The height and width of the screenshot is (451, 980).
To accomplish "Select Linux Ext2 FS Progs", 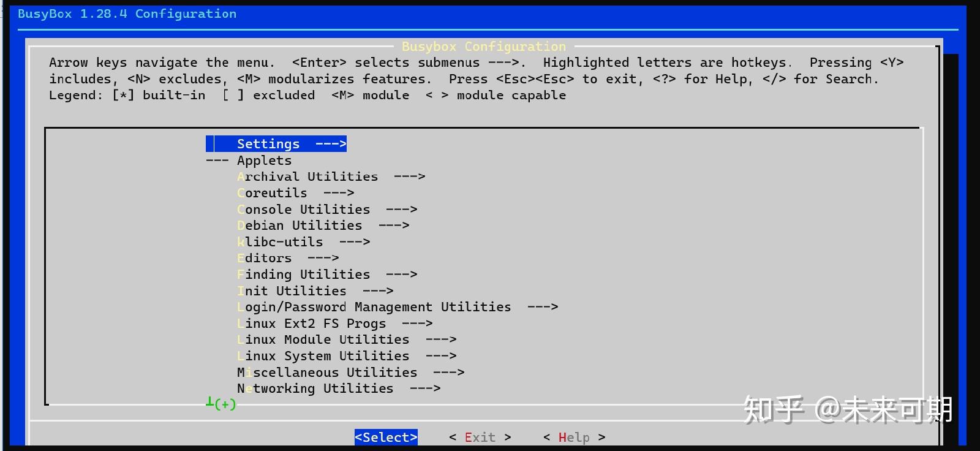I will pos(334,324).
